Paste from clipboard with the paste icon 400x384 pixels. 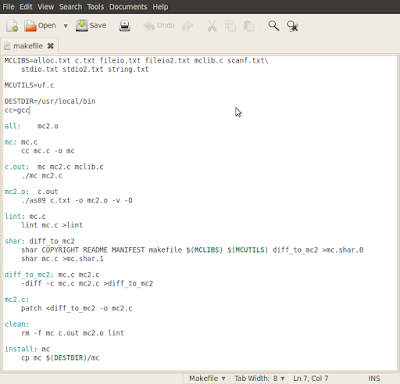point(249,26)
